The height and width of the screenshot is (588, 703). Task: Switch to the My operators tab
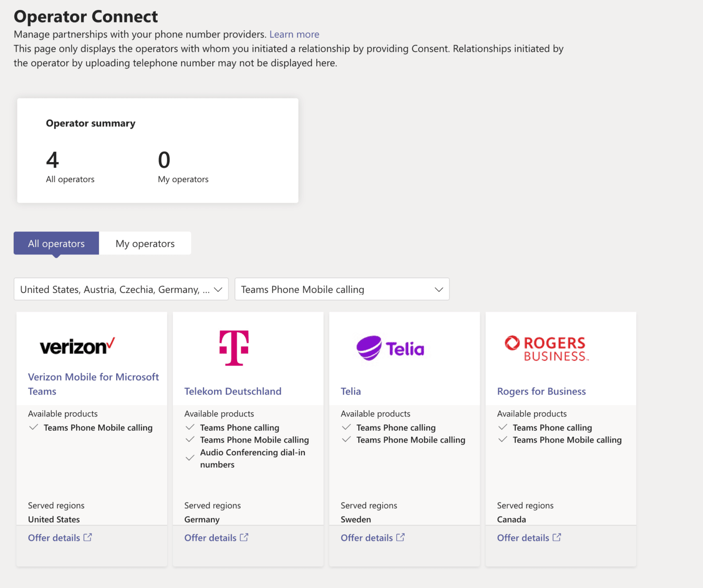(x=145, y=243)
